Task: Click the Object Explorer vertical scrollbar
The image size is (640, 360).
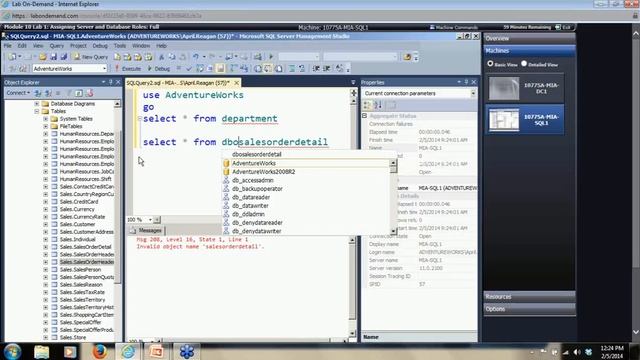Action: (118, 220)
